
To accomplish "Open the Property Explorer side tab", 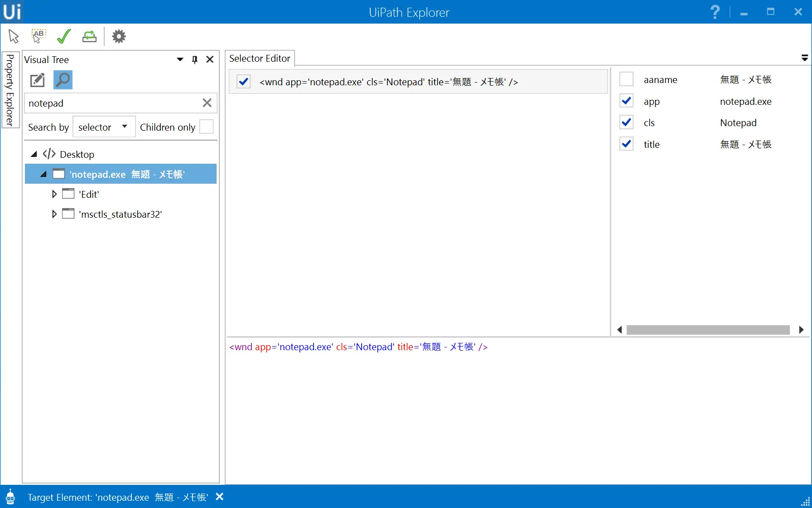I will click(10, 90).
